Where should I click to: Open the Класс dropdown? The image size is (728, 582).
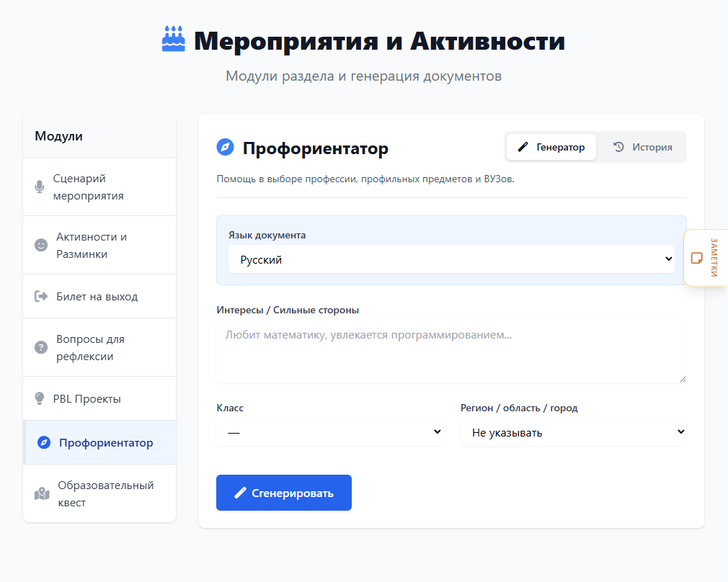[x=329, y=432]
